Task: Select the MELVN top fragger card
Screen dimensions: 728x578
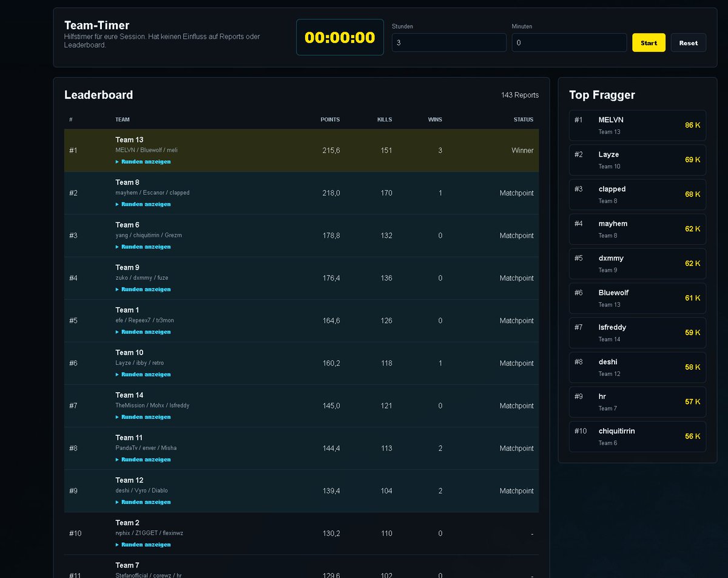Action: point(638,126)
